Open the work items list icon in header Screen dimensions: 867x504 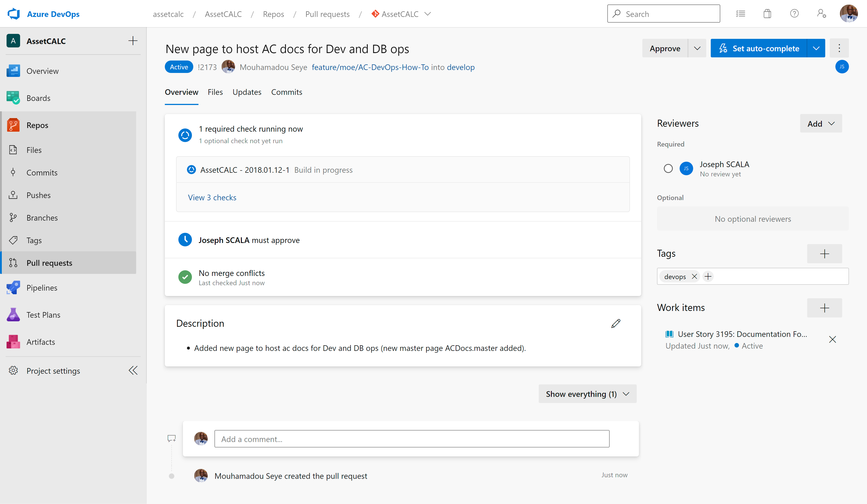[x=740, y=14]
